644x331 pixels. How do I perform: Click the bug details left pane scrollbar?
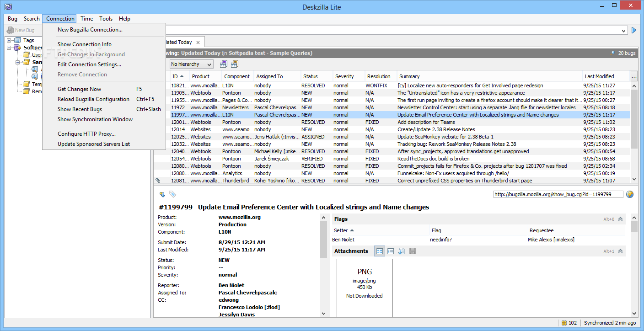coord(324,266)
